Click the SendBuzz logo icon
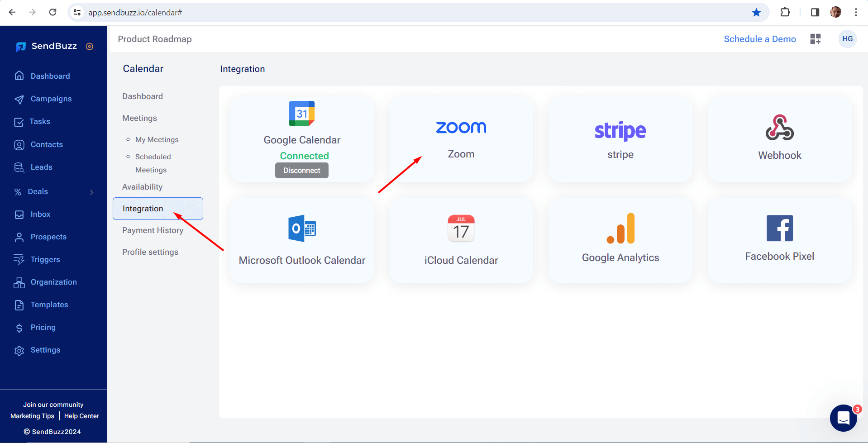Screen dimensions: 868x443 [x=20, y=47]
